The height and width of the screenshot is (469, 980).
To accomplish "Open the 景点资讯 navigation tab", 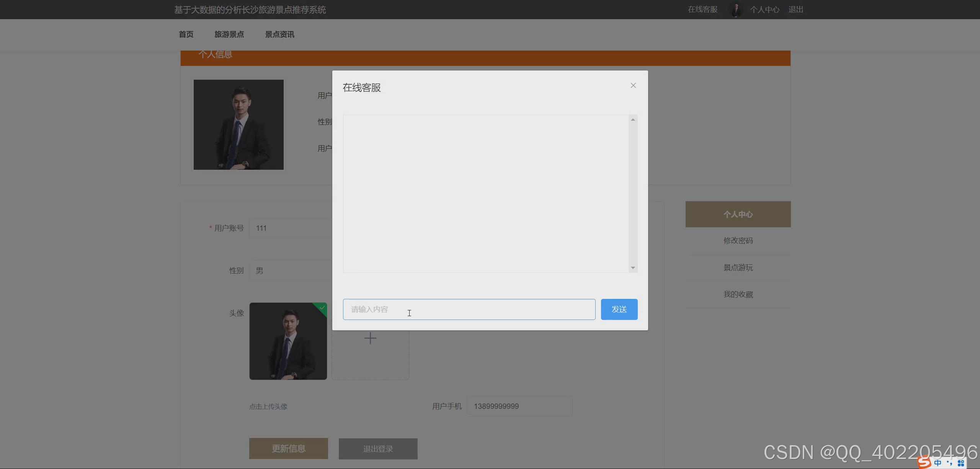I will 279,34.
